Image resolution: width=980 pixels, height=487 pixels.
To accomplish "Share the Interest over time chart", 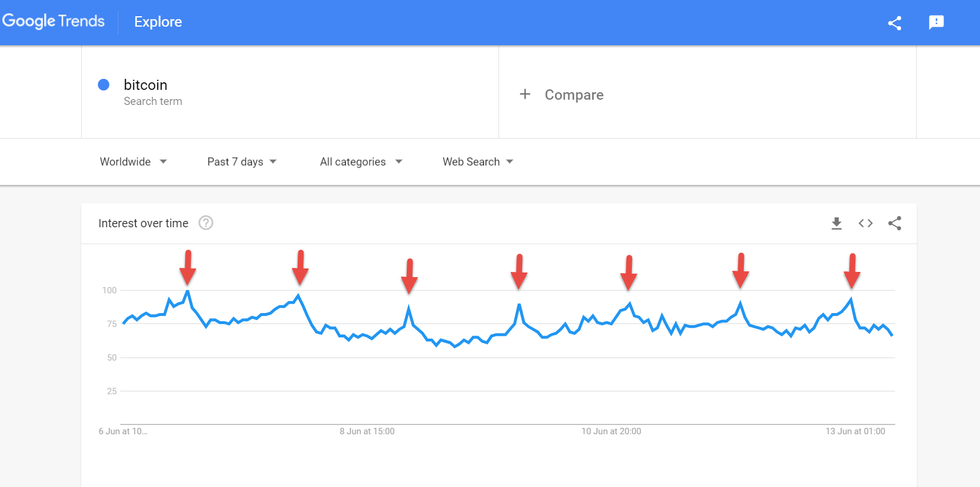I will 894,223.
